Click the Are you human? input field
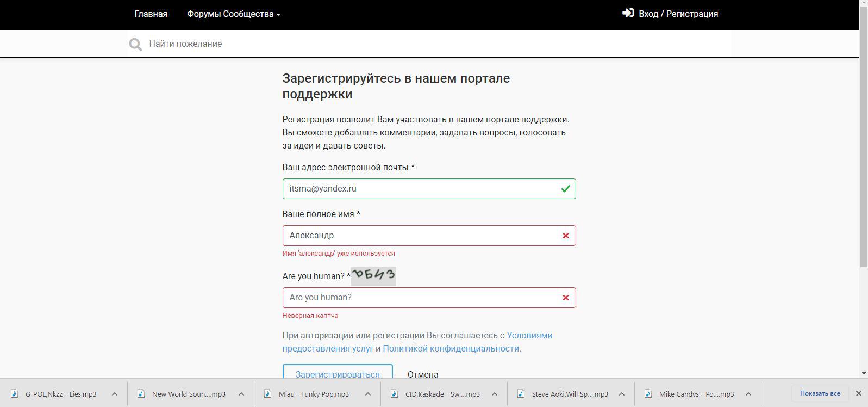Viewport: 868px width, 407px height. tap(429, 298)
